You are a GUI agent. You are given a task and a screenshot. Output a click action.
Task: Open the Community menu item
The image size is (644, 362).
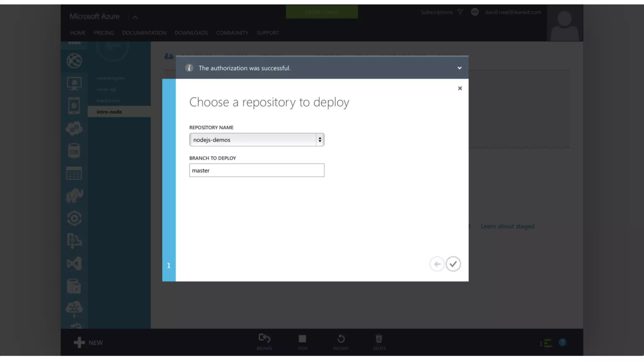pyautogui.click(x=232, y=33)
